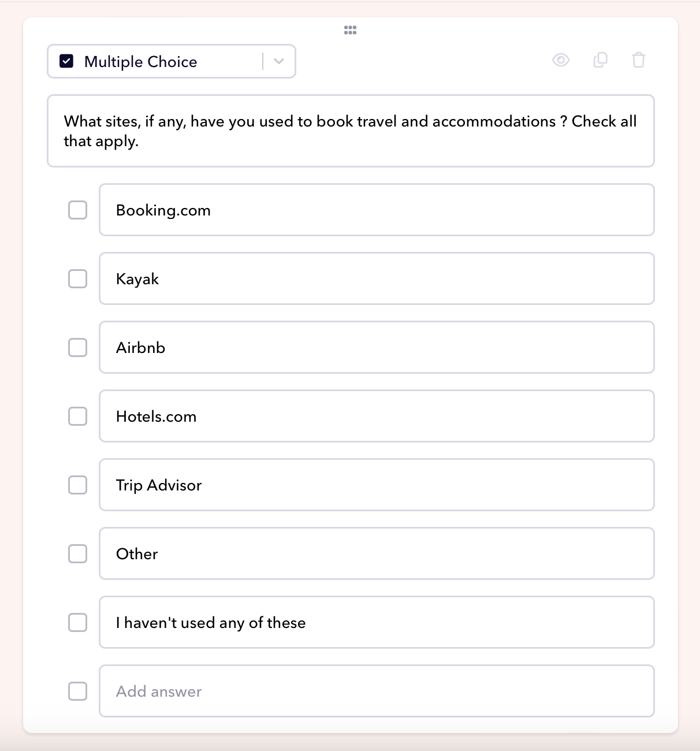Viewport: 700px width, 751px height.
Task: Check the empty Add answer checkbox
Action: pyautogui.click(x=78, y=691)
